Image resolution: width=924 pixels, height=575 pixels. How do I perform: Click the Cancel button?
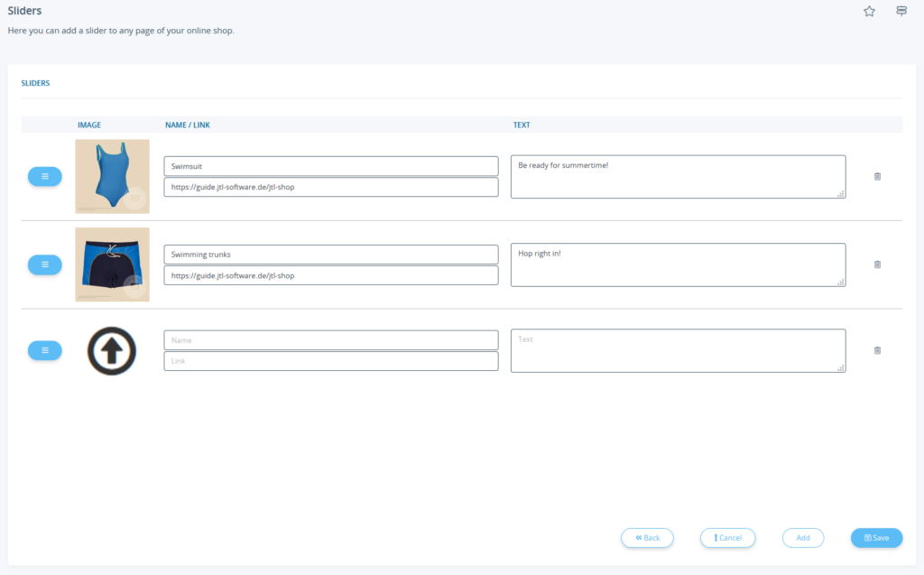(x=727, y=537)
